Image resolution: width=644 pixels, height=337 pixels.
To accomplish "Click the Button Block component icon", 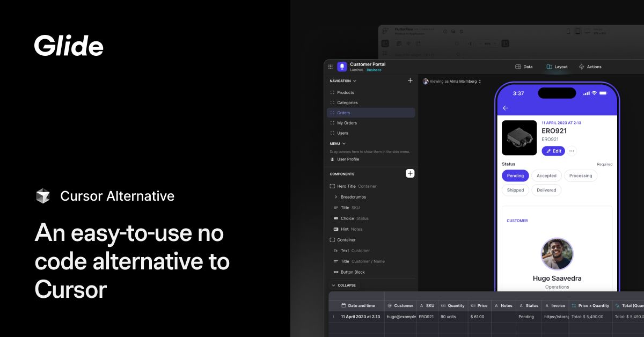I will (335, 272).
